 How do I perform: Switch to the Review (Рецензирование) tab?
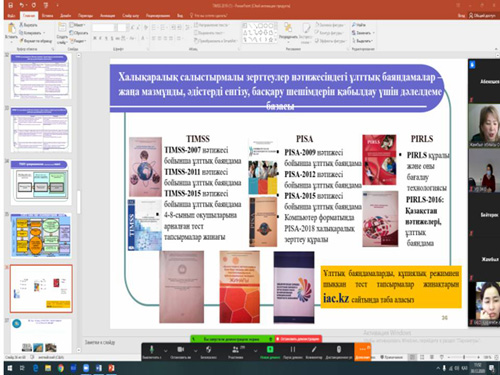tap(158, 15)
